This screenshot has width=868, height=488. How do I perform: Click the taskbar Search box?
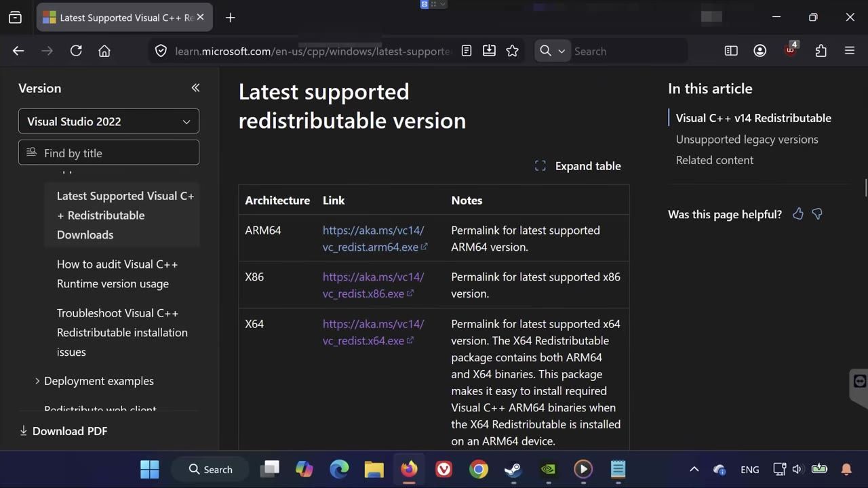211,469
